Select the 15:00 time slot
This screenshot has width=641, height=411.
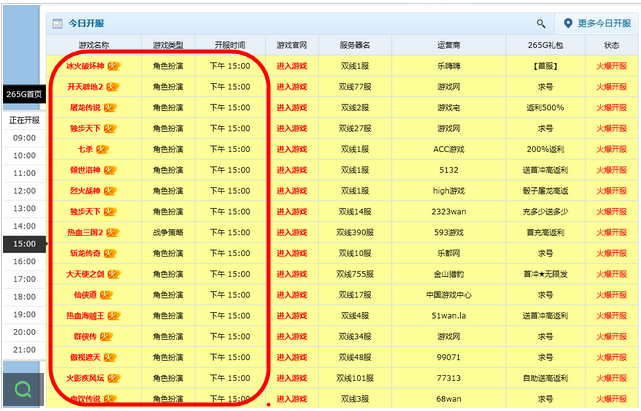click(25, 244)
